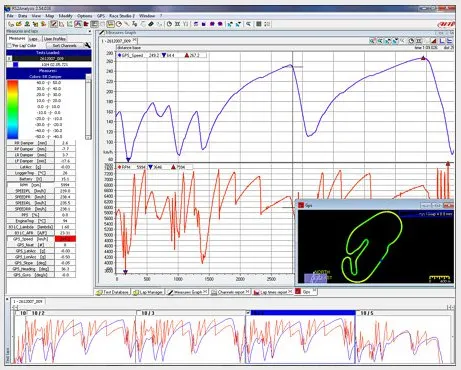Select the Measures tab in left panel

click(x=17, y=39)
